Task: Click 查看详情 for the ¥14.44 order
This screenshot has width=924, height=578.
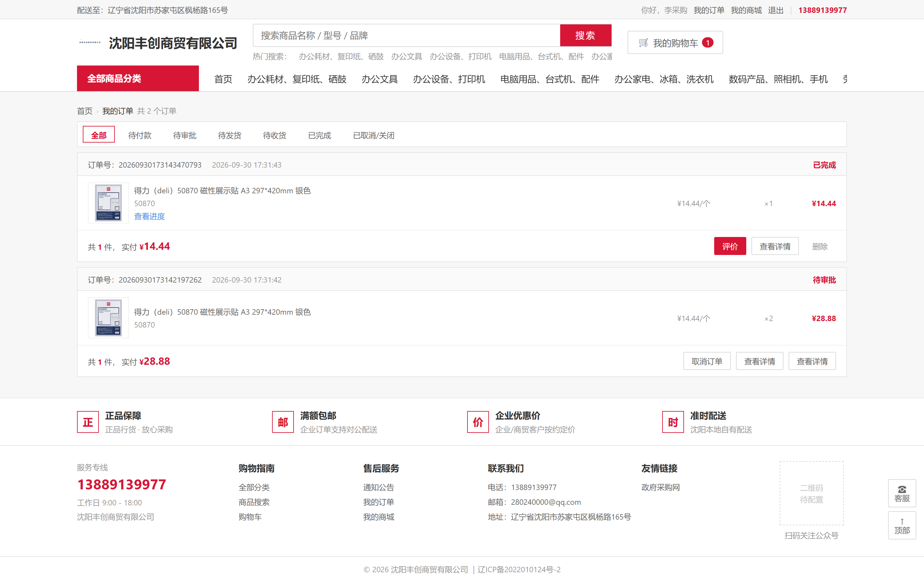Action: 775,246
